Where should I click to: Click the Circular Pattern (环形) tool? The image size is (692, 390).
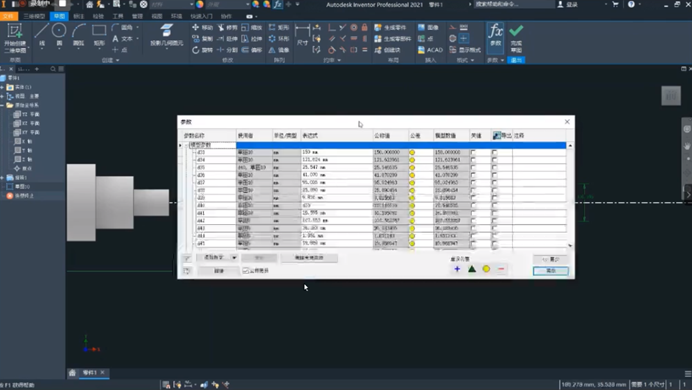coord(279,39)
